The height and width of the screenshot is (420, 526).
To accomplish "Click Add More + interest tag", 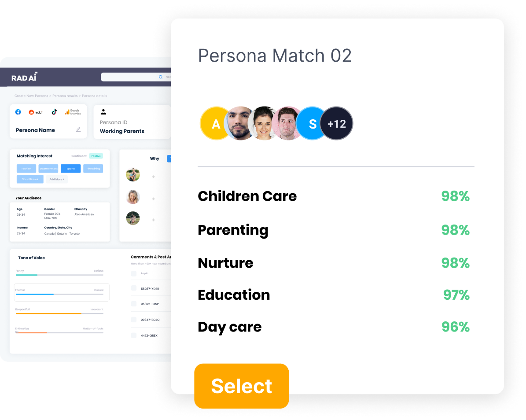I will [57, 179].
